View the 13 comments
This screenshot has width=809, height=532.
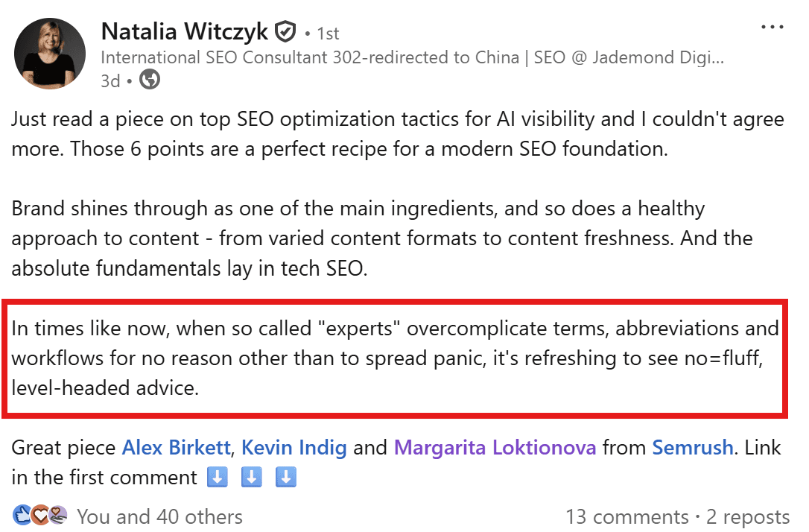click(626, 516)
